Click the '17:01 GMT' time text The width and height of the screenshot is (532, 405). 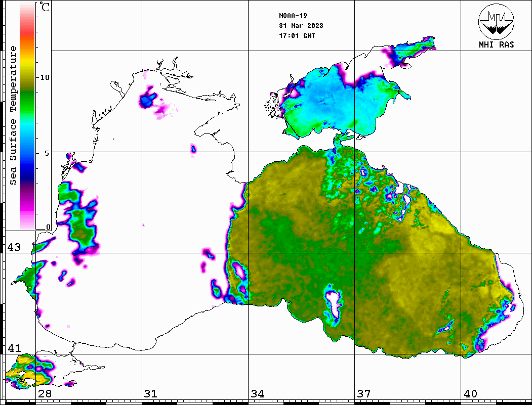point(297,35)
